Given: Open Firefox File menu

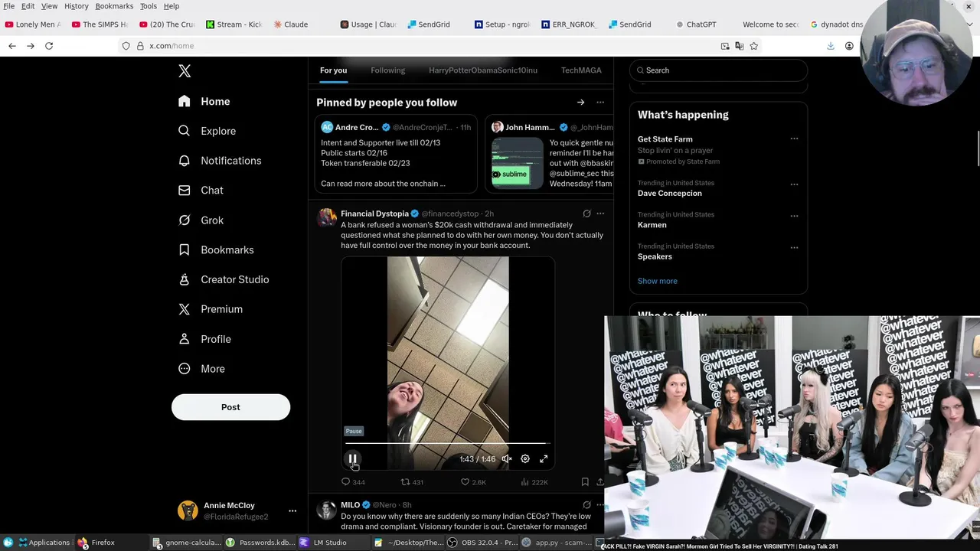Looking at the screenshot, I should (x=9, y=6).
